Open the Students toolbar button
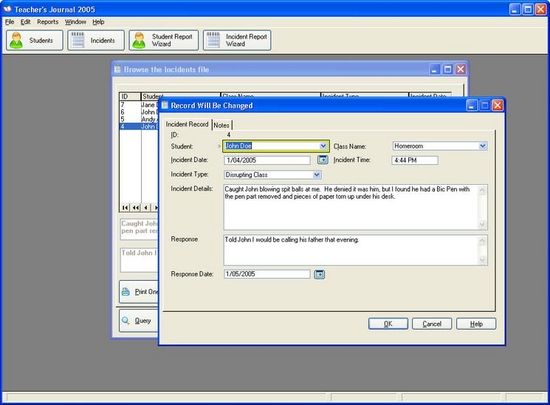This screenshot has width=550, height=405. click(34, 40)
